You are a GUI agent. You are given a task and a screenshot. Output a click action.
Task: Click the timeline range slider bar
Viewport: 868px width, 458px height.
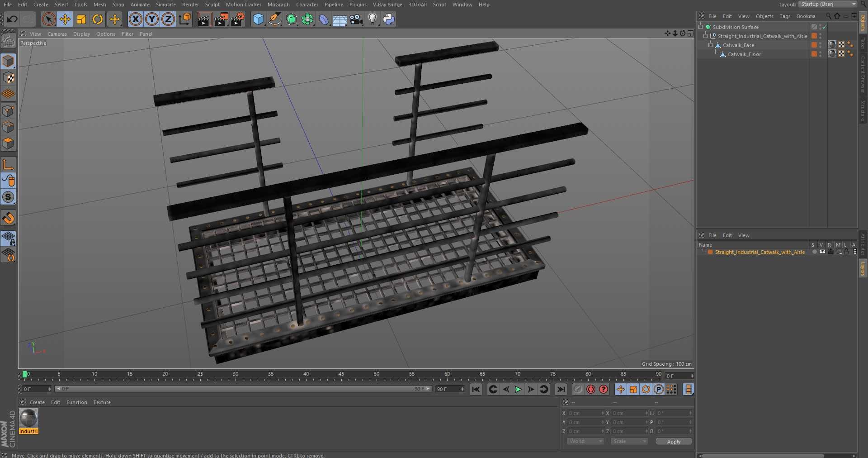[243, 389]
